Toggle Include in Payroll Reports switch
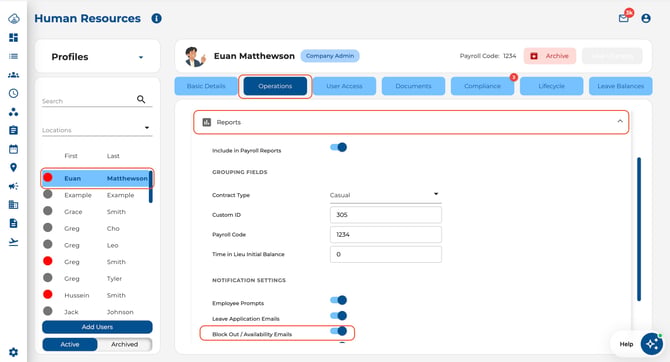The height and width of the screenshot is (362, 670). click(338, 147)
